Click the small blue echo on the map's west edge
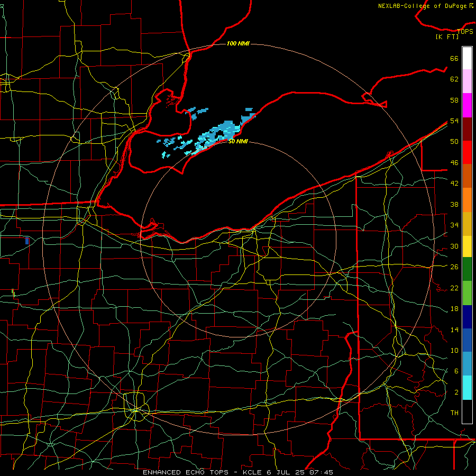 pyautogui.click(x=27, y=241)
